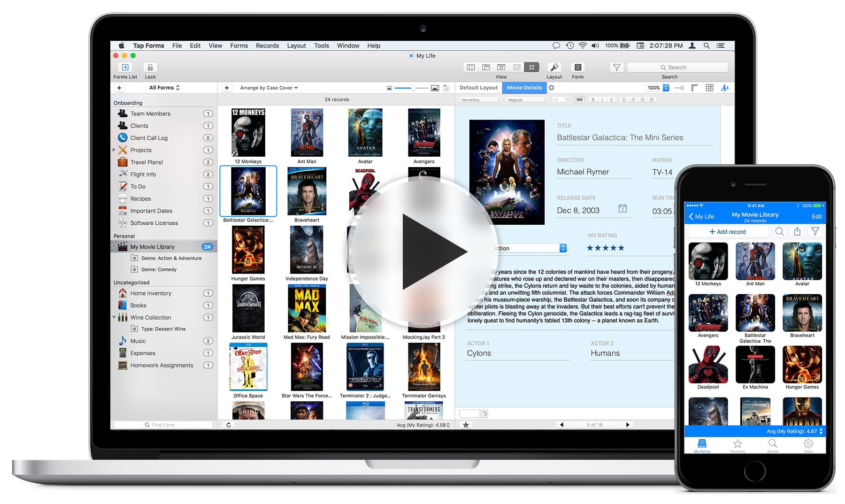845x504 pixels.
Task: Expand the Projects sidebar item
Action: point(115,150)
